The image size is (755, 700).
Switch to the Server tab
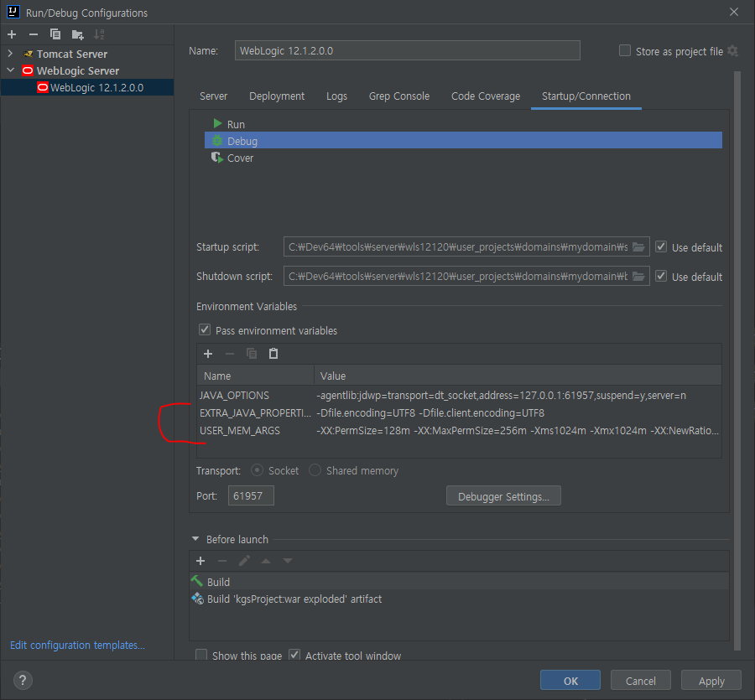tap(213, 96)
